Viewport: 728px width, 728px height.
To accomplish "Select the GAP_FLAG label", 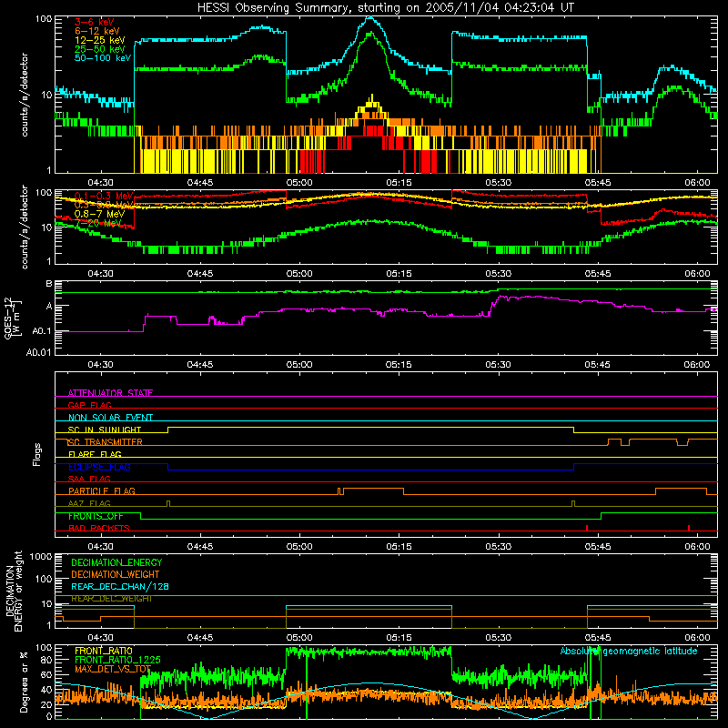I will 89,405.
